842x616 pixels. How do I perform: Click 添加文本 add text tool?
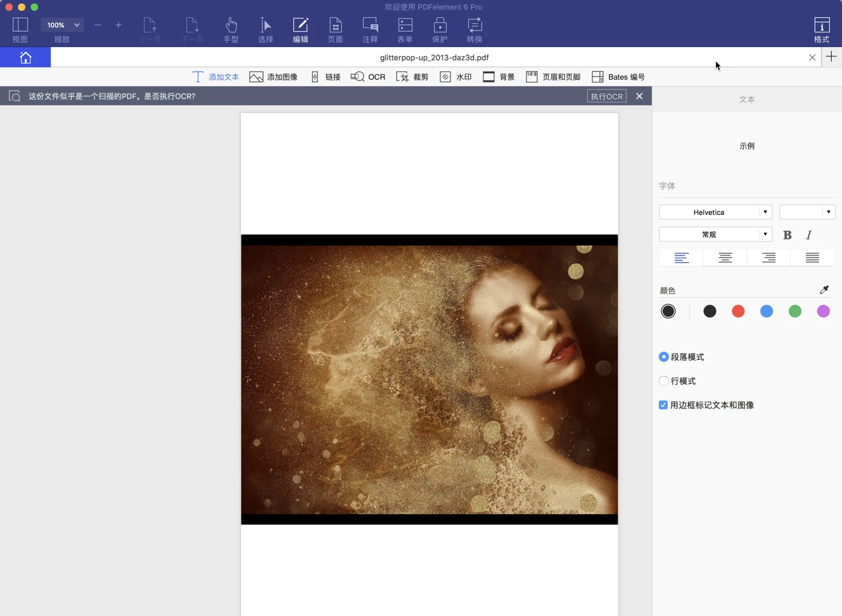pos(215,77)
